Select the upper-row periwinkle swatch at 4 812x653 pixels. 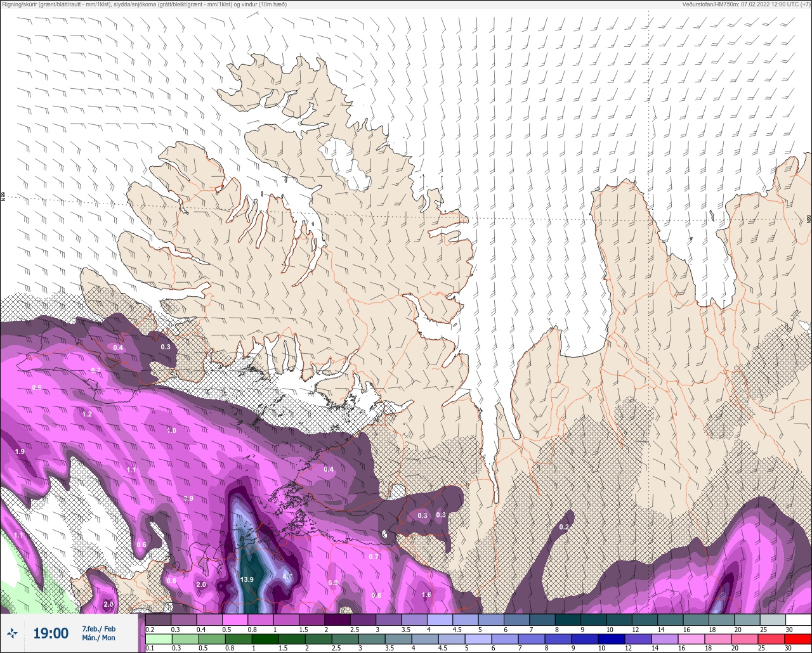point(440,619)
